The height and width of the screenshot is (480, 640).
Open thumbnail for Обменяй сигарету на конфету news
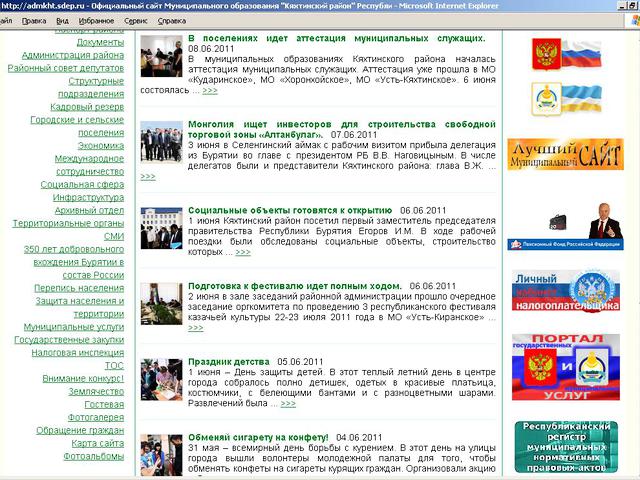coord(162,455)
